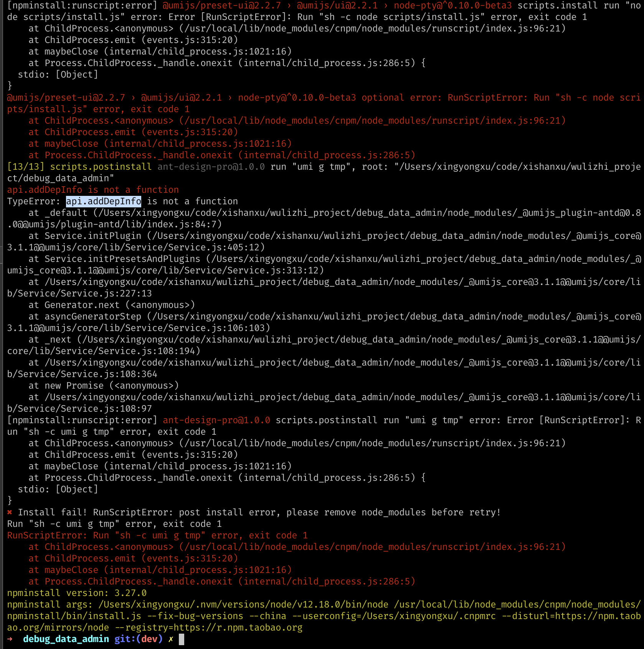Click the 'git:(dev)' branch indicator
Screen dimensions: 644x649
(139, 639)
